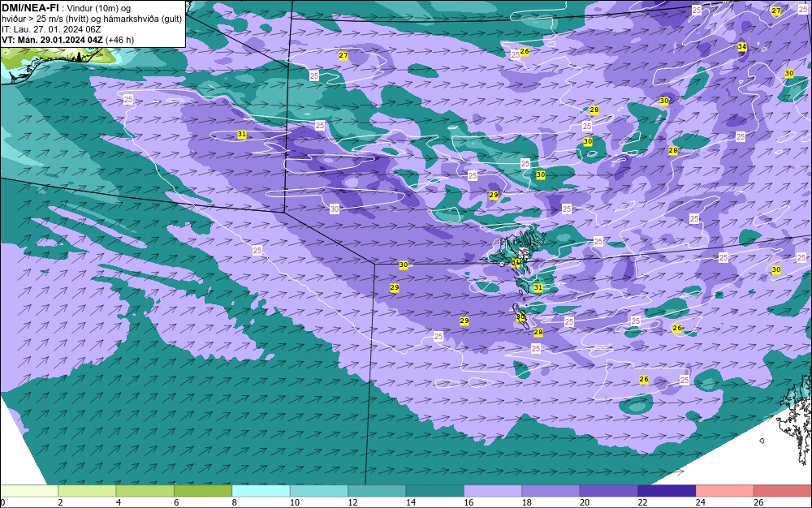Screen dimensions: 812x508
Task: Click the dark indigo 22 to 24 swatch
Action: (667, 491)
